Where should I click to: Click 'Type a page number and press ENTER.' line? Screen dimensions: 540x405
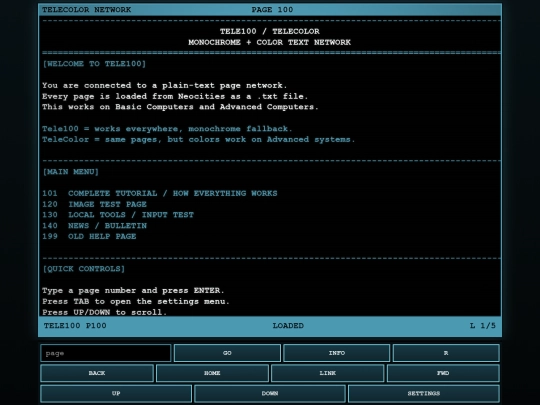[x=133, y=291]
